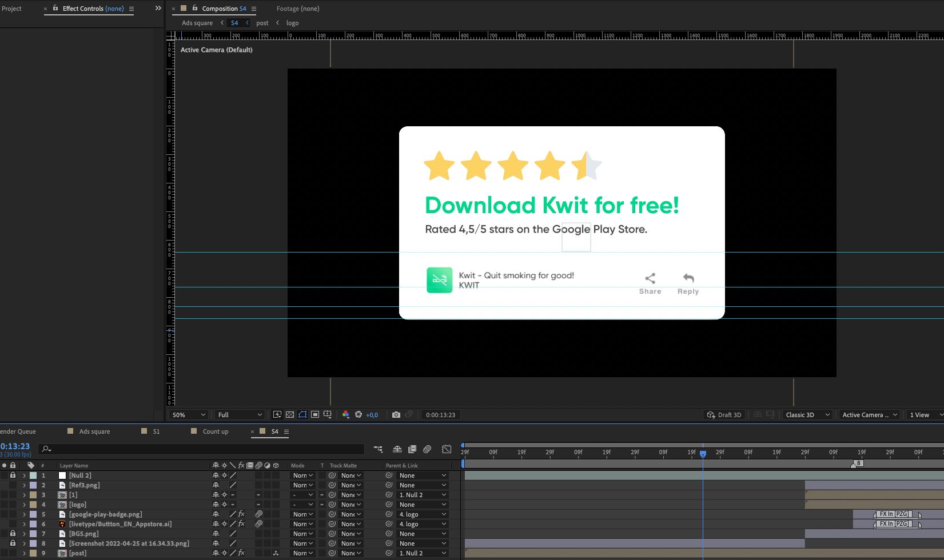Expand the [logo] layer properties
Viewport: 944px width, 560px height.
point(24,505)
